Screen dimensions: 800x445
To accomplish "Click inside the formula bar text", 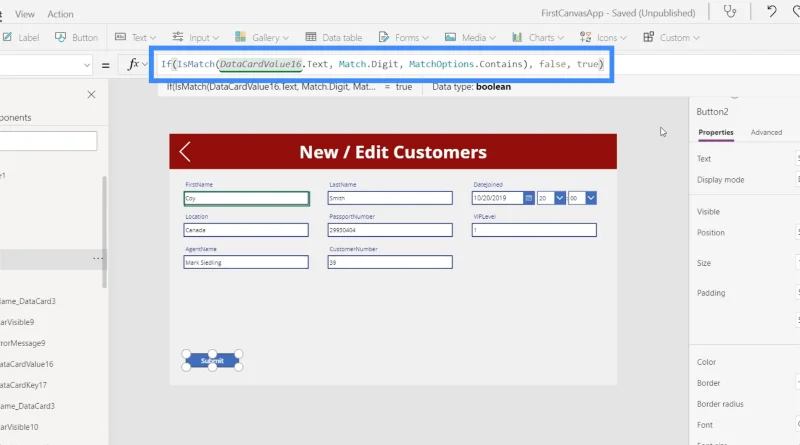I will click(x=382, y=64).
